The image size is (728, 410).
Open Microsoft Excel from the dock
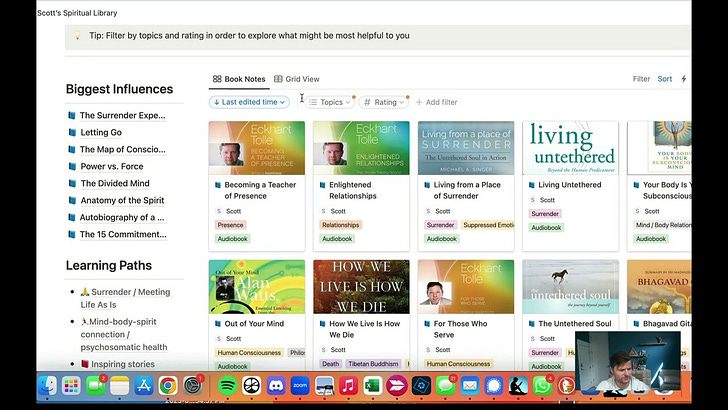coord(372,385)
